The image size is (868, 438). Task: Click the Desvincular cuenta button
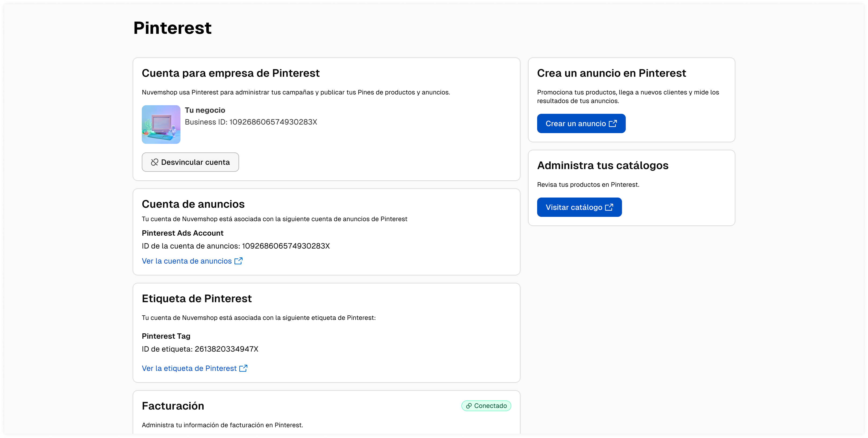pyautogui.click(x=190, y=162)
